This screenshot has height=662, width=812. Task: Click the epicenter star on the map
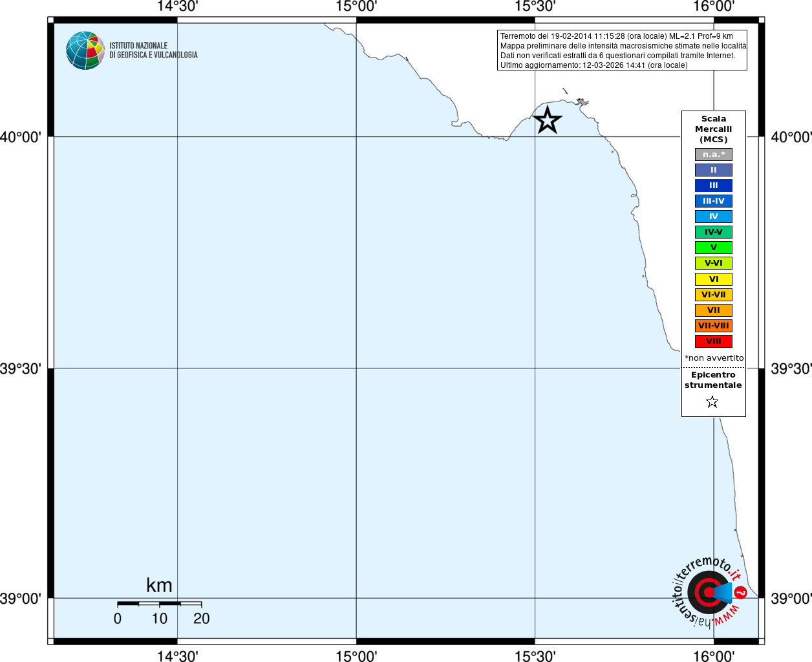point(548,120)
